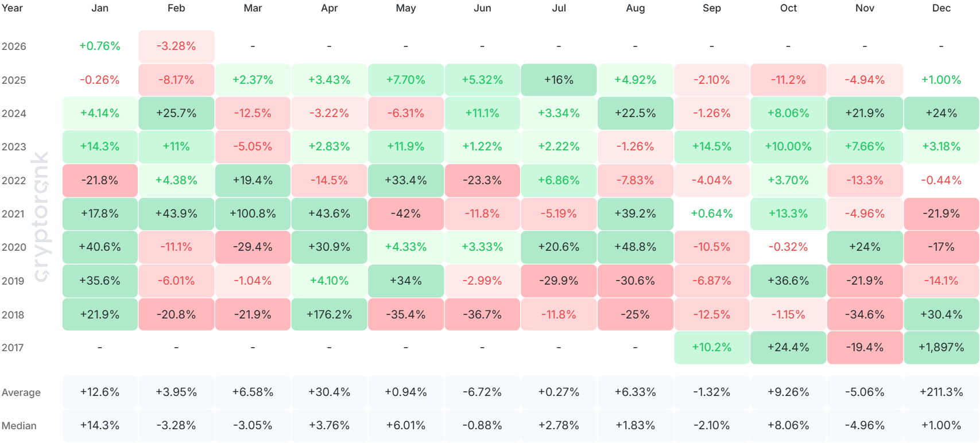This screenshot has width=980, height=443.
Task: Select the +100.8% cell for March 2021
Action: [x=253, y=214]
